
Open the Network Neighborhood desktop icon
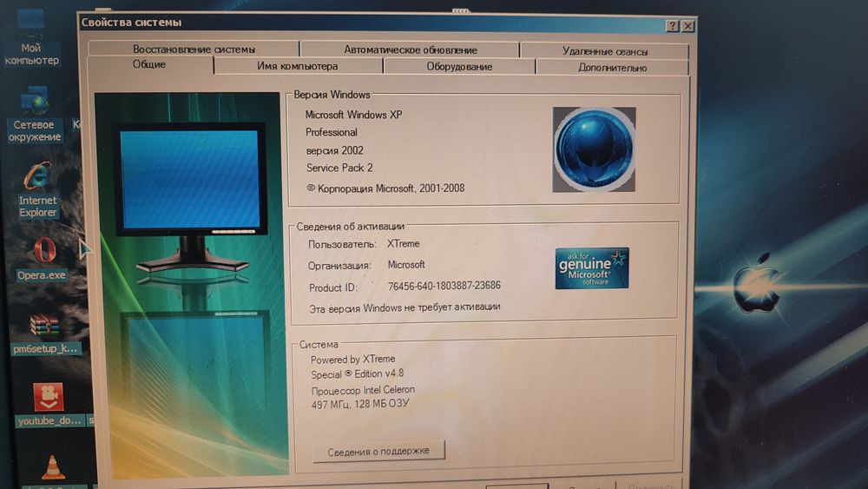pos(35,115)
